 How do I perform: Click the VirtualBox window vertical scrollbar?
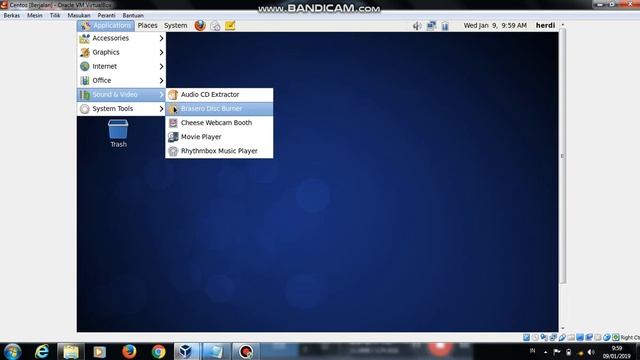tap(563, 156)
